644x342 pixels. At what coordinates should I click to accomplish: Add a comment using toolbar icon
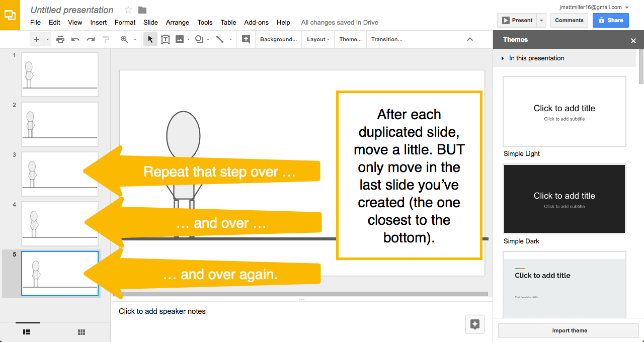pyautogui.click(x=246, y=39)
